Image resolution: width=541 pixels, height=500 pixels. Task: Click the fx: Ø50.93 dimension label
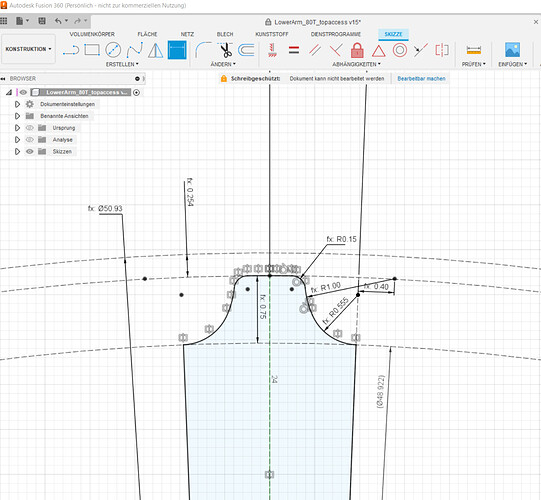pos(105,208)
